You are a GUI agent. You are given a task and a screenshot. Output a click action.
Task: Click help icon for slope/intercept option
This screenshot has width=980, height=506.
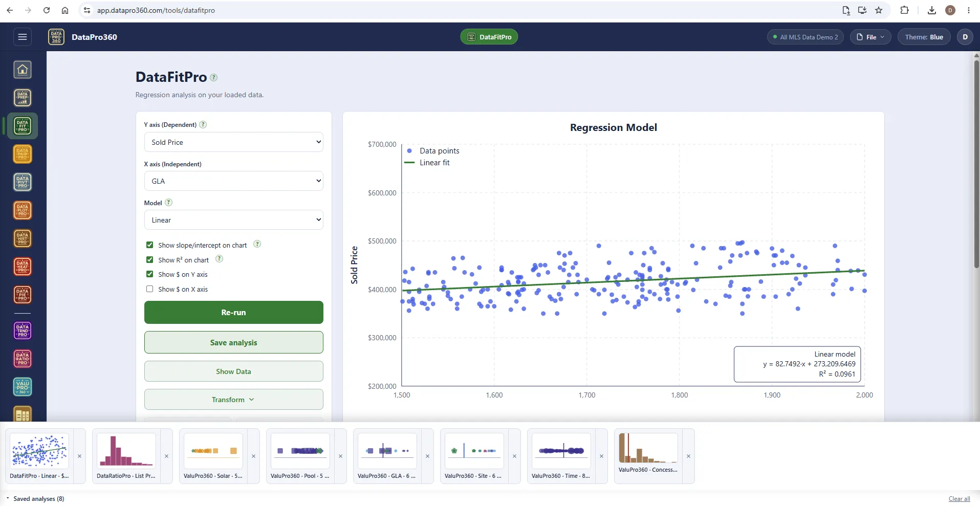257,244
